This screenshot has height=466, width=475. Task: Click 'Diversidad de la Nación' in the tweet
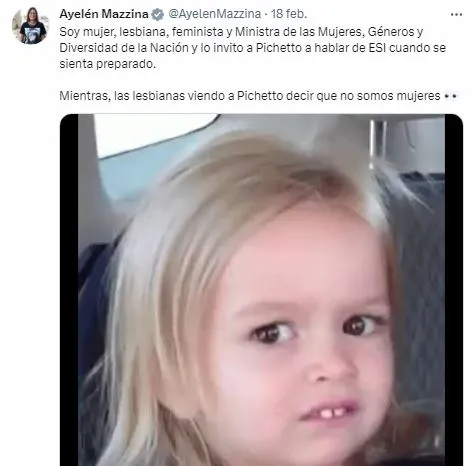(x=124, y=48)
